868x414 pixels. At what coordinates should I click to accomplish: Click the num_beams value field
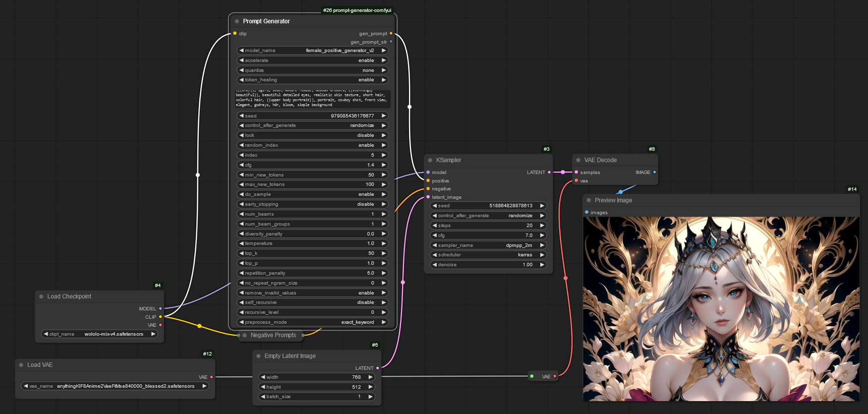click(313, 214)
